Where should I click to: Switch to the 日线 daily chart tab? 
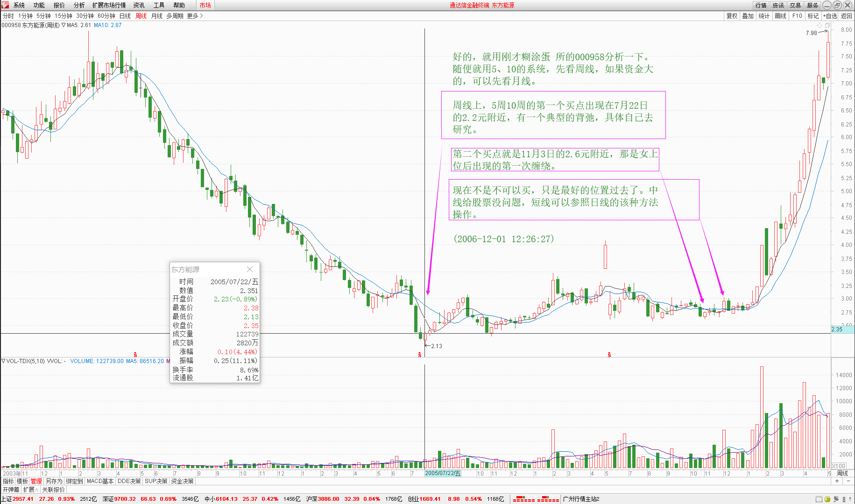(125, 16)
